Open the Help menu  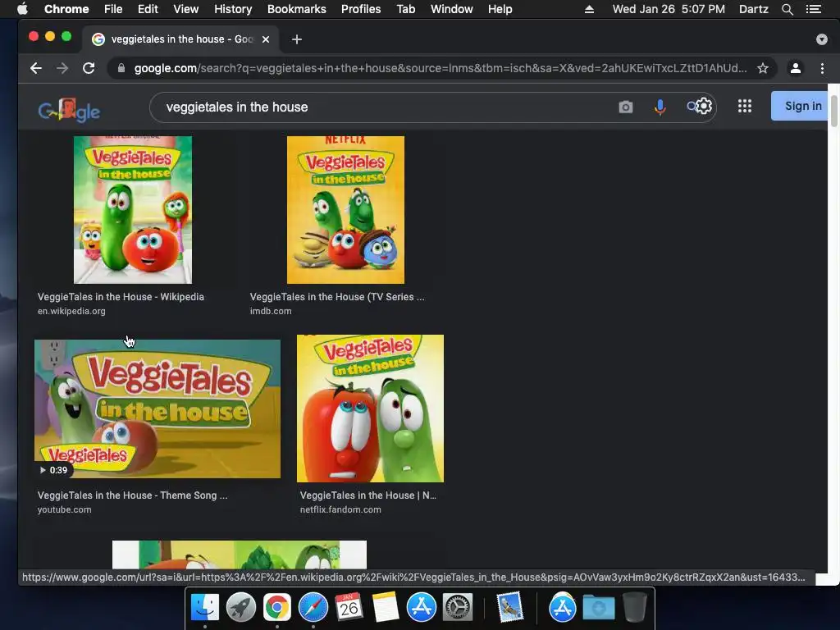click(x=500, y=9)
